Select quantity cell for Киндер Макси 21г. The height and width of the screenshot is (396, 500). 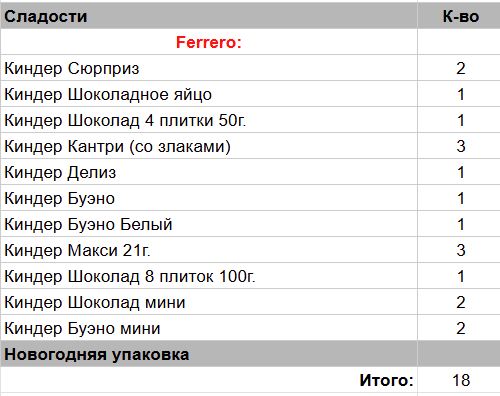[x=459, y=250]
